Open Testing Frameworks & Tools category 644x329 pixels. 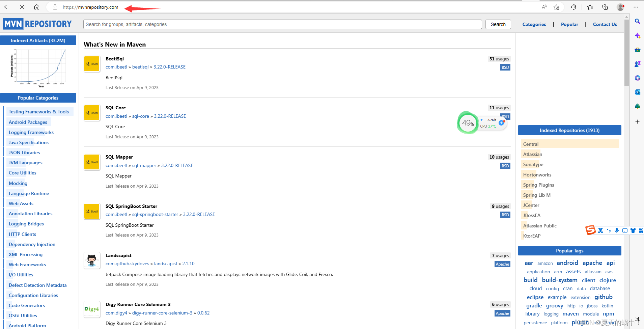point(39,112)
